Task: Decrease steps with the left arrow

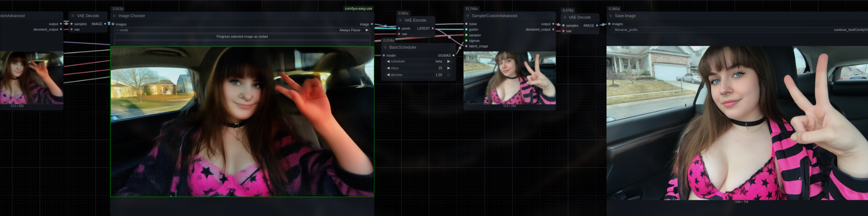Action: click(388, 68)
